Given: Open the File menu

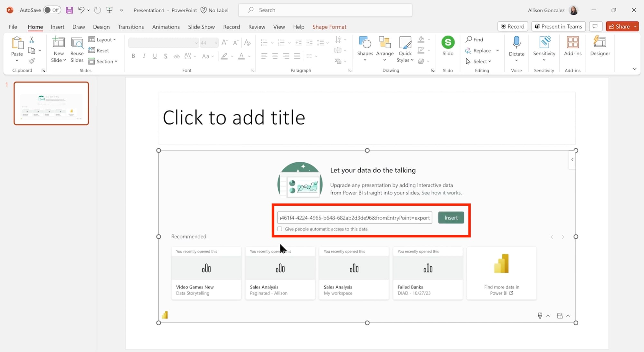Looking at the screenshot, I should coord(13,27).
